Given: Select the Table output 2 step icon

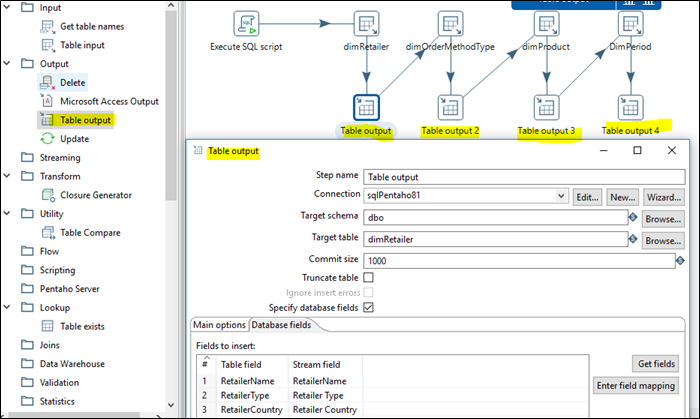Looking at the screenshot, I should pyautogui.click(x=449, y=105).
